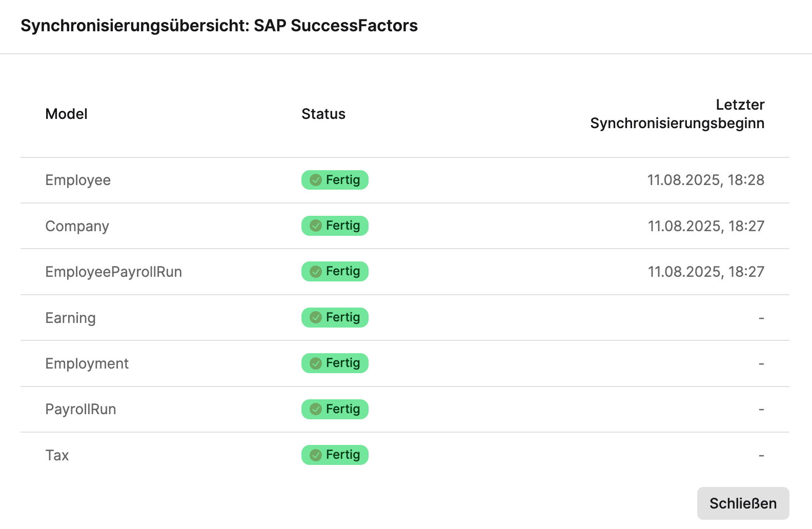Click the Fertig label in PayrollRun row

(343, 409)
